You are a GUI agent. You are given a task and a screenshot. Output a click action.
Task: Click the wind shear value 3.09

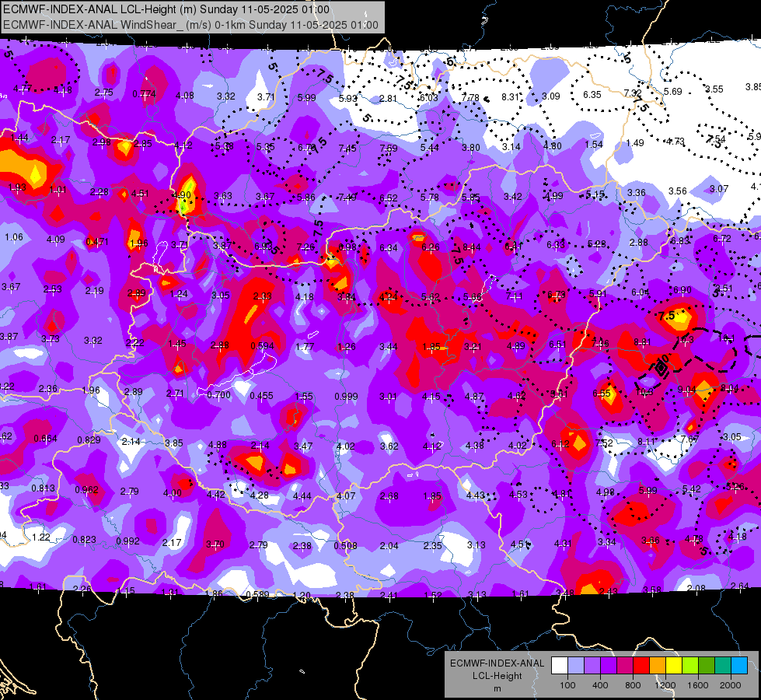[551, 96]
